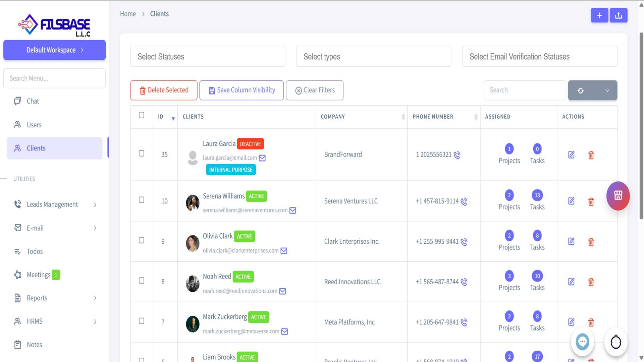Delete Serena Williams using trash icon
The height and width of the screenshot is (362, 644).
(591, 201)
